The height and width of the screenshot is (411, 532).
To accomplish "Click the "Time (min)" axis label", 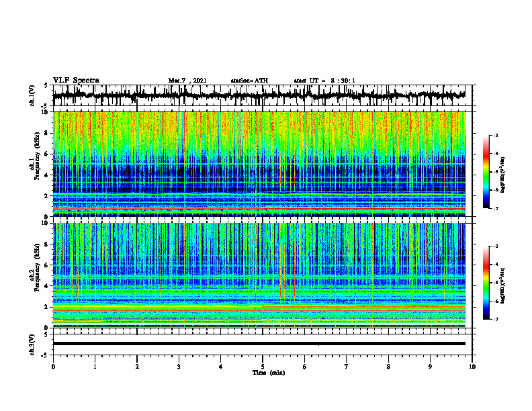I will (269, 373).
